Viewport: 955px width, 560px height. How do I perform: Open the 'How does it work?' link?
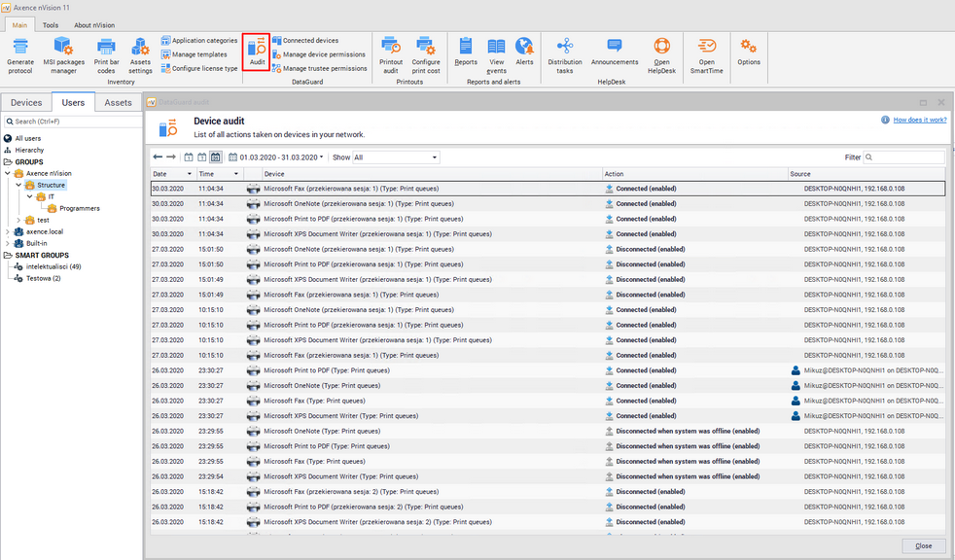point(919,120)
